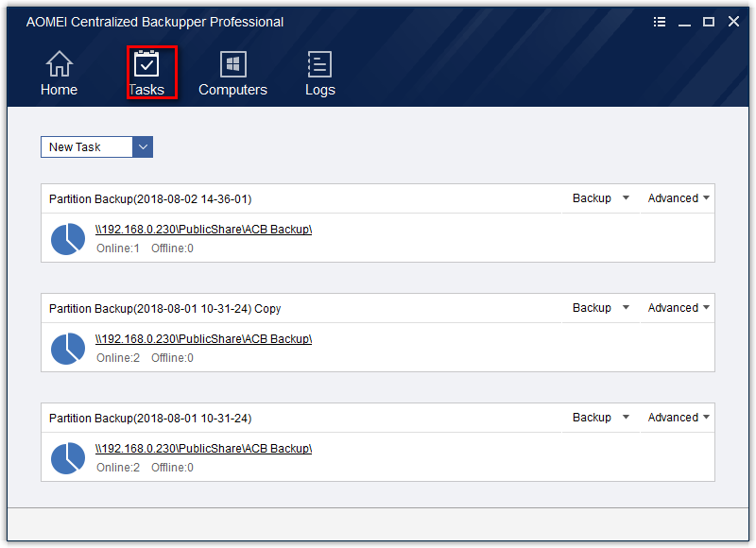The image size is (756, 548).
Task: Click the Windows logo Computers icon
Action: coord(232,64)
